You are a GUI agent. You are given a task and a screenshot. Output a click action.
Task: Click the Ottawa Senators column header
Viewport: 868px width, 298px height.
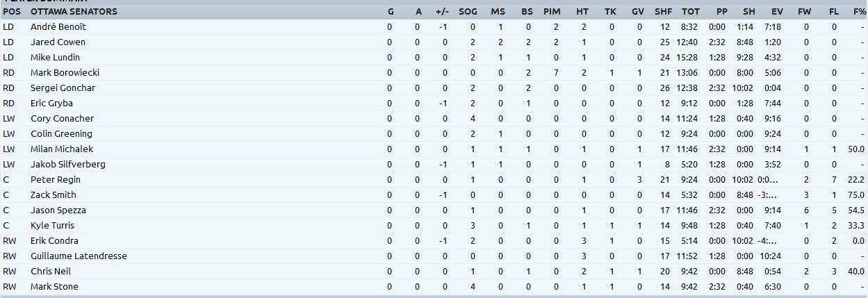click(74, 11)
